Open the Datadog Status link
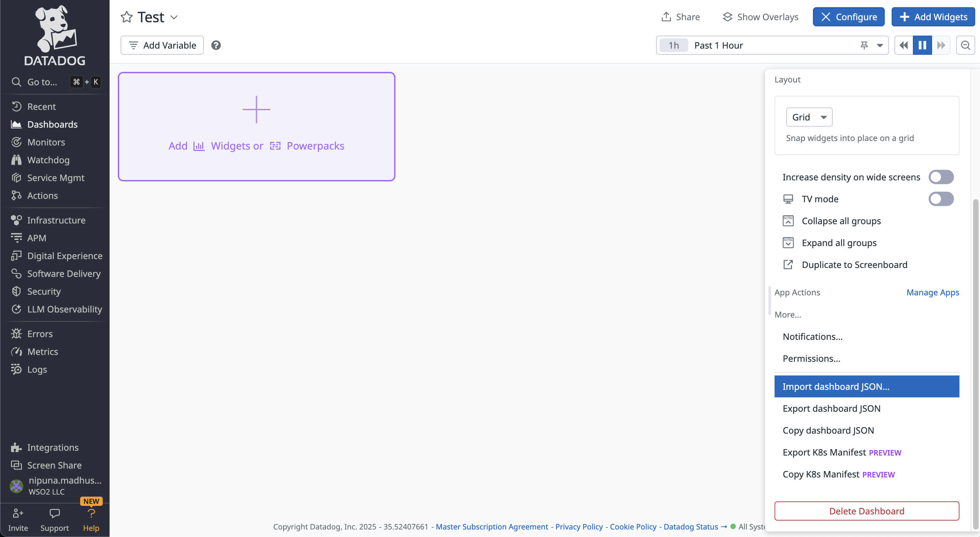980x537 pixels. [x=695, y=527]
